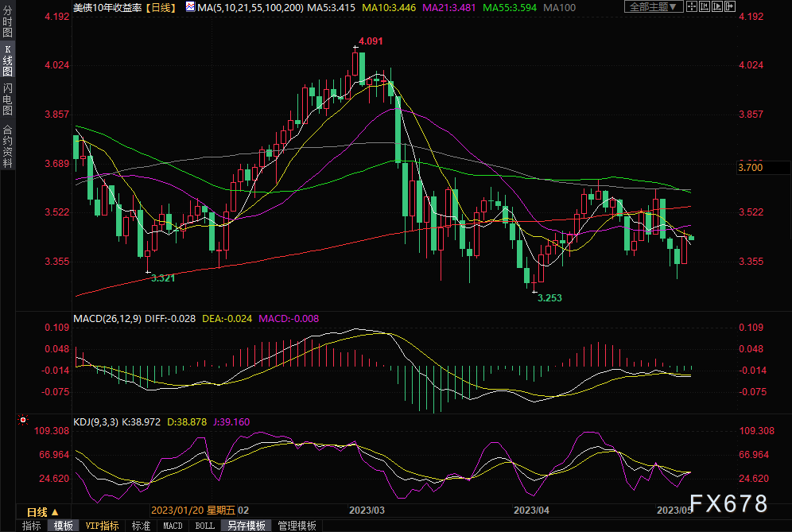
Task: Click the 美债10年收益率 chart title
Action: (x=107, y=8)
